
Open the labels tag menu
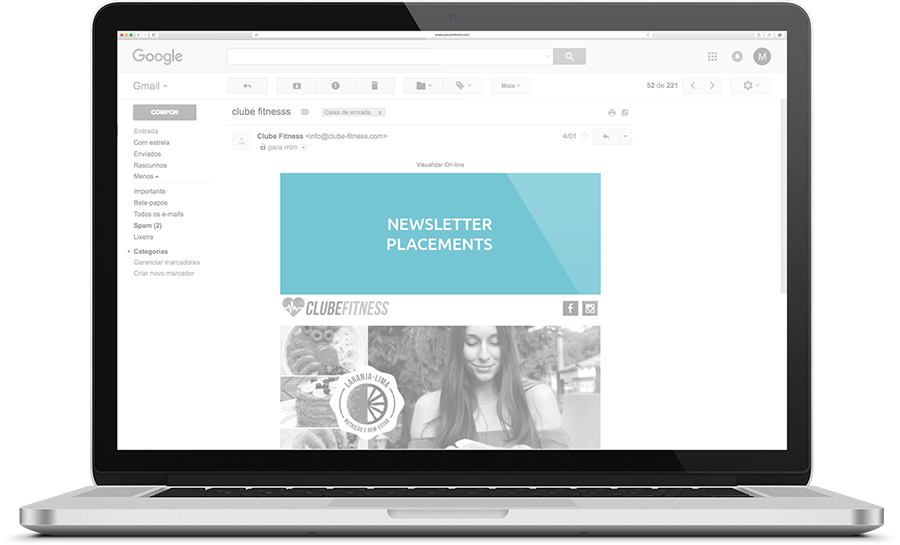(x=463, y=86)
